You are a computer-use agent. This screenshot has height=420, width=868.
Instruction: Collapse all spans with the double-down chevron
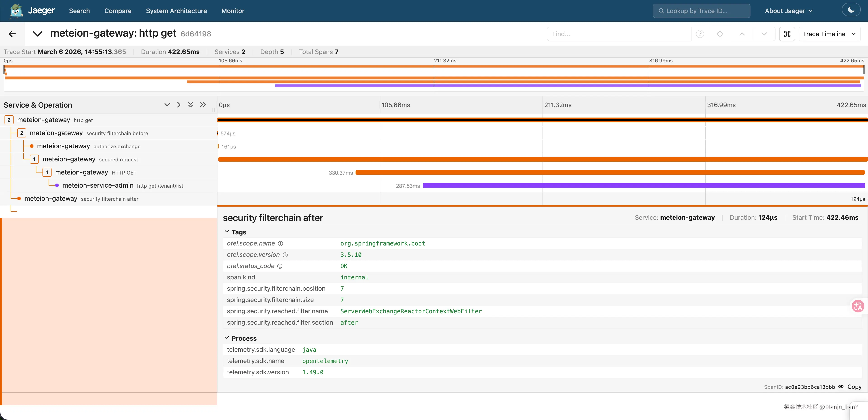pyautogui.click(x=190, y=105)
